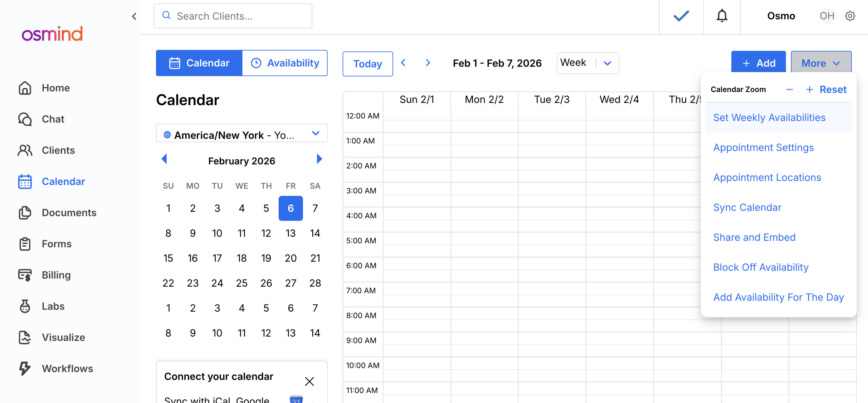Expand the America/New York timezone dropdown
The width and height of the screenshot is (868, 403).
pyautogui.click(x=241, y=134)
